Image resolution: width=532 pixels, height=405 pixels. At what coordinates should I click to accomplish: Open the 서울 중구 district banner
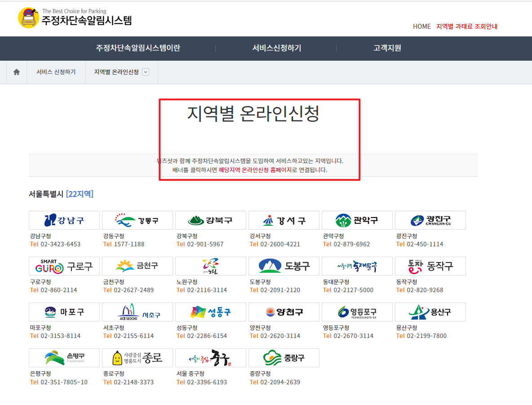point(211,358)
